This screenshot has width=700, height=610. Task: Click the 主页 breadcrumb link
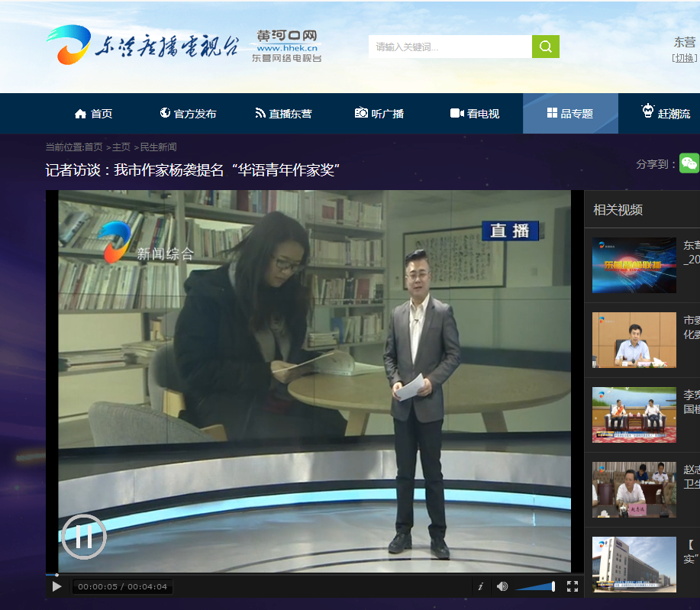[121, 147]
